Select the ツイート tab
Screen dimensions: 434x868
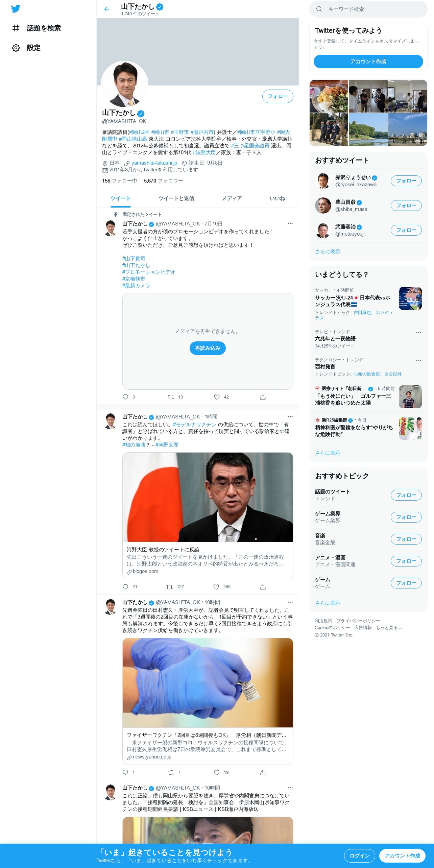point(120,198)
